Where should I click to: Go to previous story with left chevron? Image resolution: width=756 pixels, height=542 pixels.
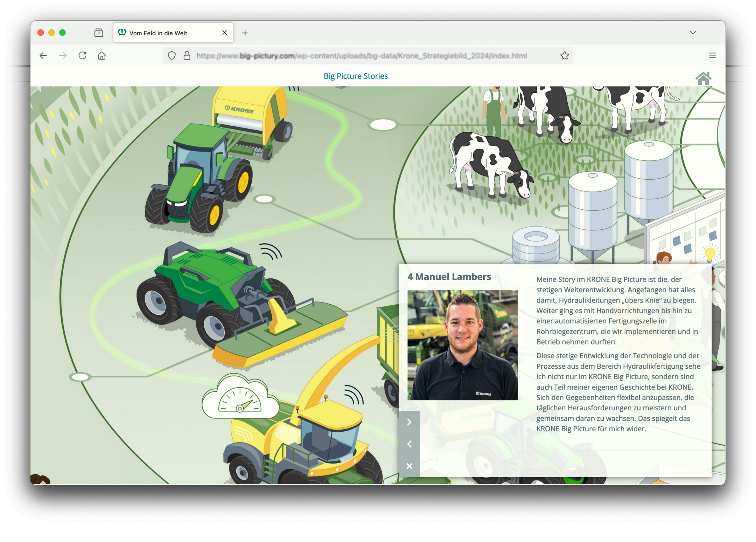click(409, 444)
